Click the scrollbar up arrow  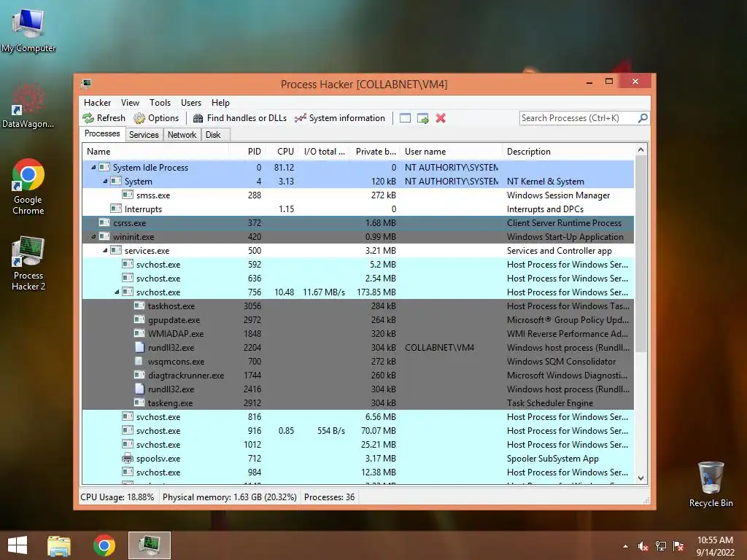[x=640, y=150]
